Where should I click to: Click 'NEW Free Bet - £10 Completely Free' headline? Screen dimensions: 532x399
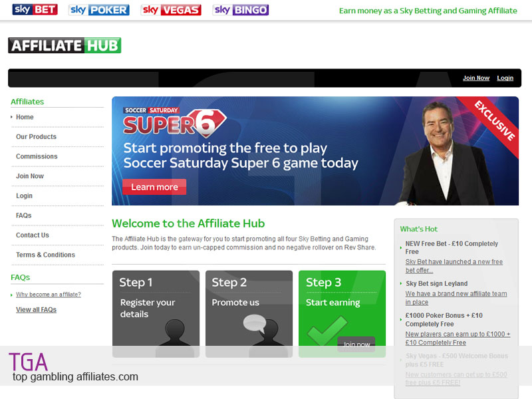452,247
